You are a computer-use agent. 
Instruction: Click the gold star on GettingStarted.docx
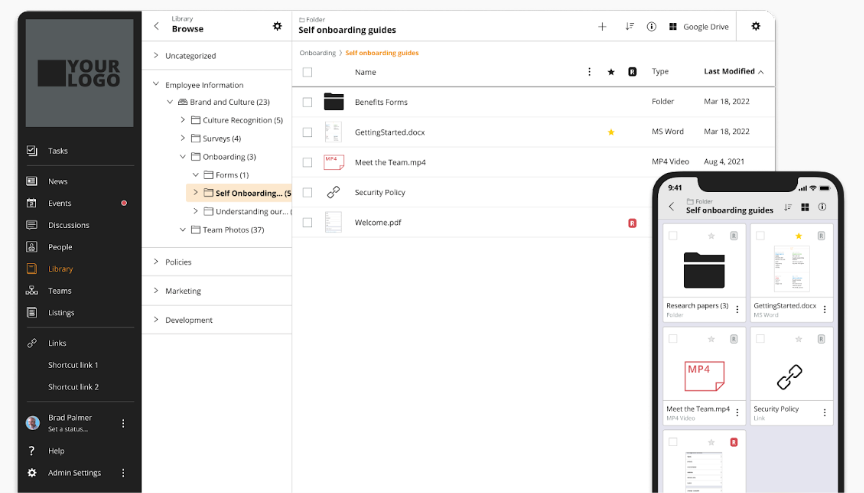[x=611, y=132]
